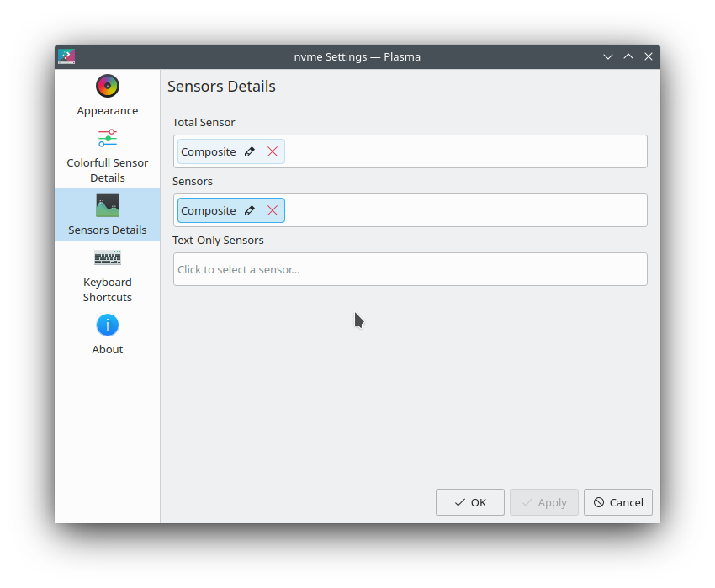Screen dimensions: 715x588
Task: Click empty area of Total Sensor field
Action: pos(463,152)
